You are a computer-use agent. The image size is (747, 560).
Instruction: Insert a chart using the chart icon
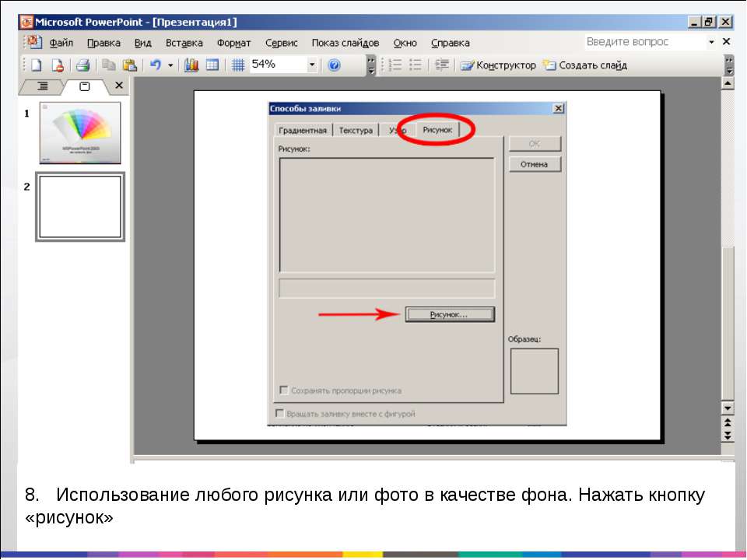tap(191, 65)
